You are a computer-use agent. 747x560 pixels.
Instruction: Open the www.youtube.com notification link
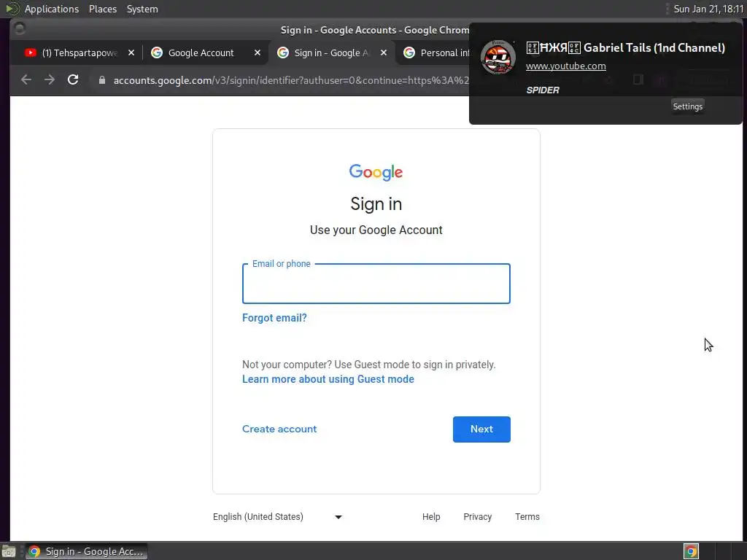(x=566, y=66)
